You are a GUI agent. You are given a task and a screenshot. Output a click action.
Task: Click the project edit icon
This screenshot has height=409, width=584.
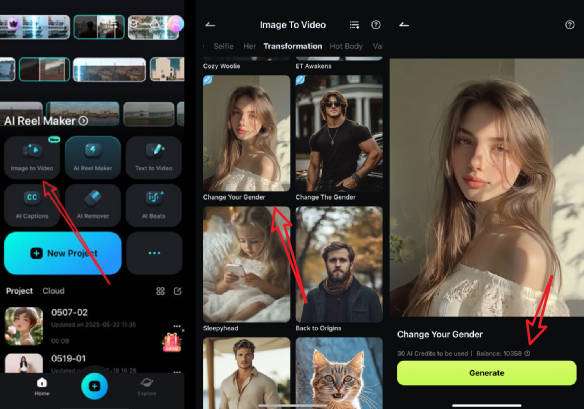(x=178, y=291)
